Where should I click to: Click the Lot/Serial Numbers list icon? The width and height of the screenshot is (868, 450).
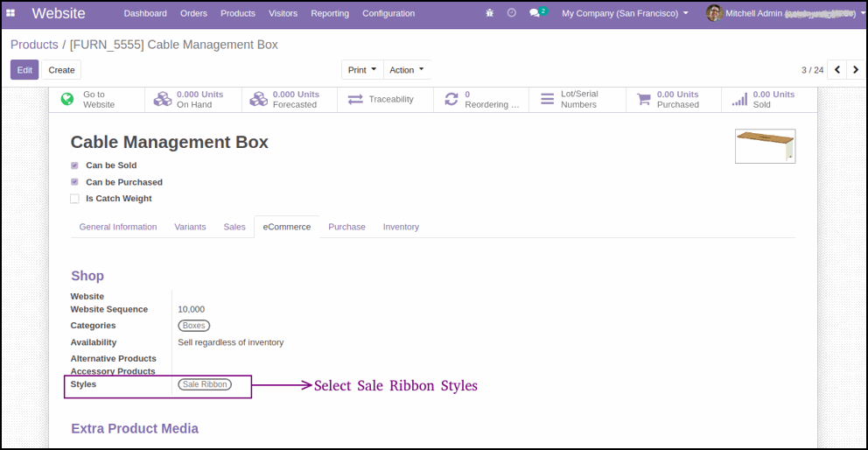pyautogui.click(x=548, y=99)
